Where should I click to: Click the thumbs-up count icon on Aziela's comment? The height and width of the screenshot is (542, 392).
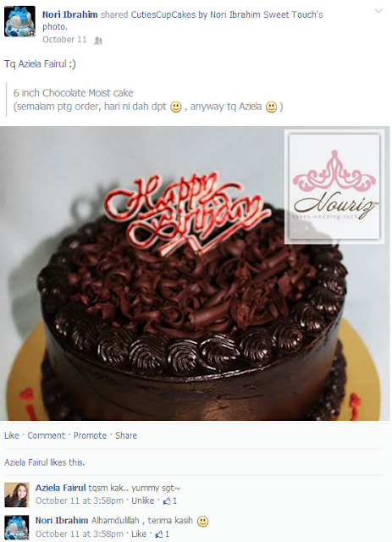[x=169, y=501]
